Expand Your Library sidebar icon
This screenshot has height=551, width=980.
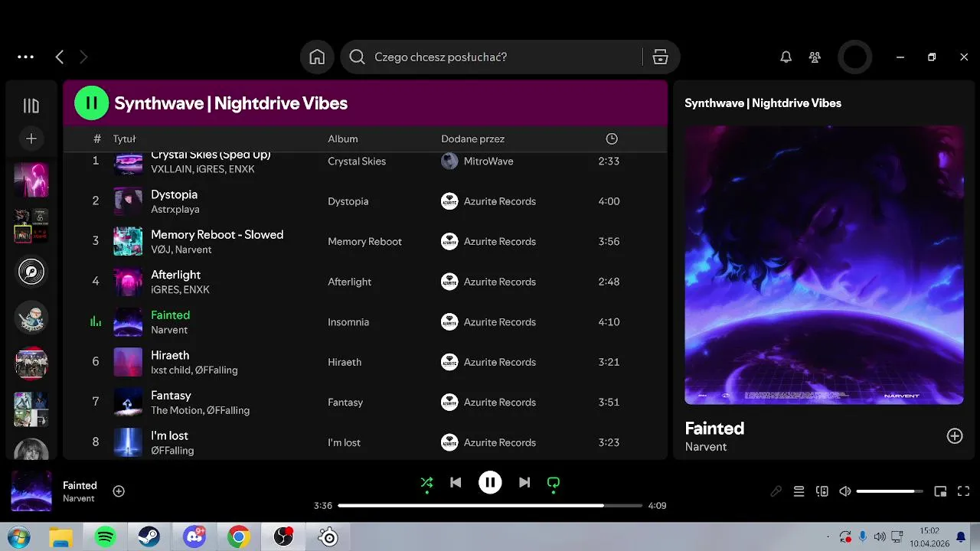coord(31,106)
